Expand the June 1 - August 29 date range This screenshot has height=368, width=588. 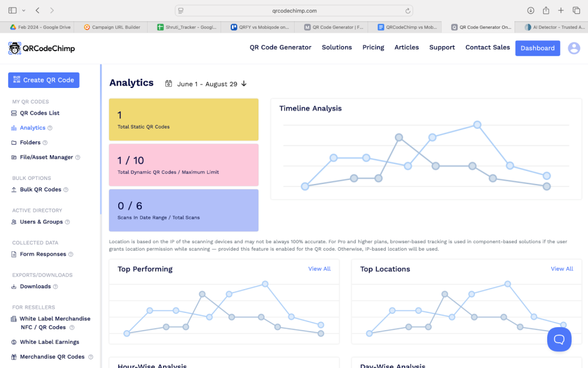[x=206, y=84]
